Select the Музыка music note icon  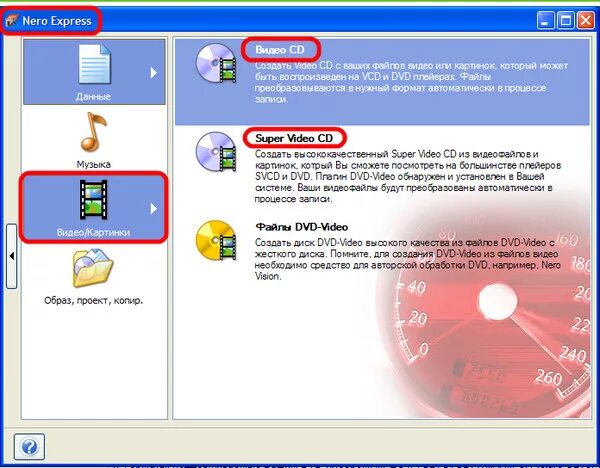93,132
